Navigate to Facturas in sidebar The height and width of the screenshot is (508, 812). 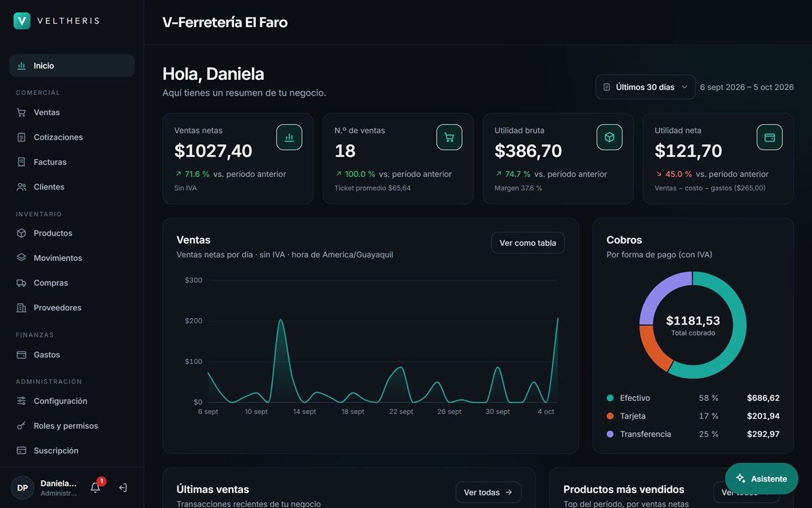click(72, 162)
